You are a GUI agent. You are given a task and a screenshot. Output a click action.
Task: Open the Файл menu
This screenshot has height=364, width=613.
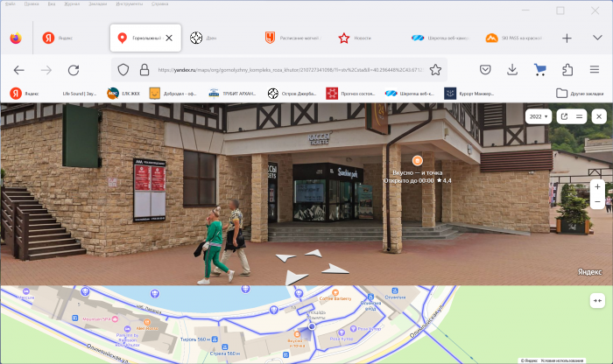(11, 3)
